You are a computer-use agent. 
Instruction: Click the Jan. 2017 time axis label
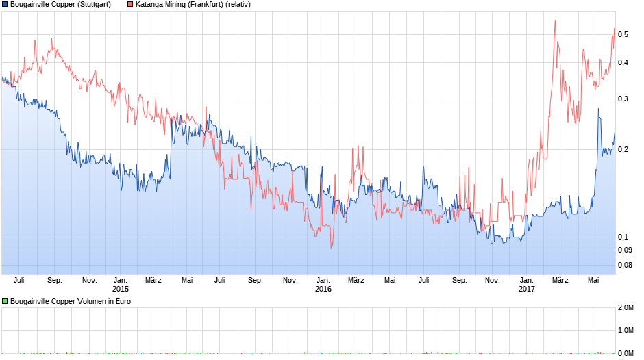point(527,285)
